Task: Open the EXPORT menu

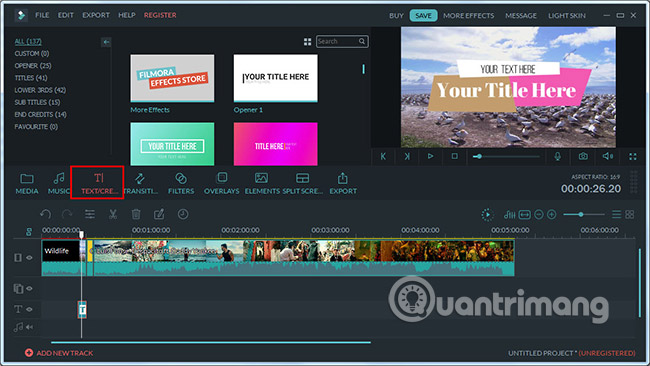Action: click(x=96, y=15)
